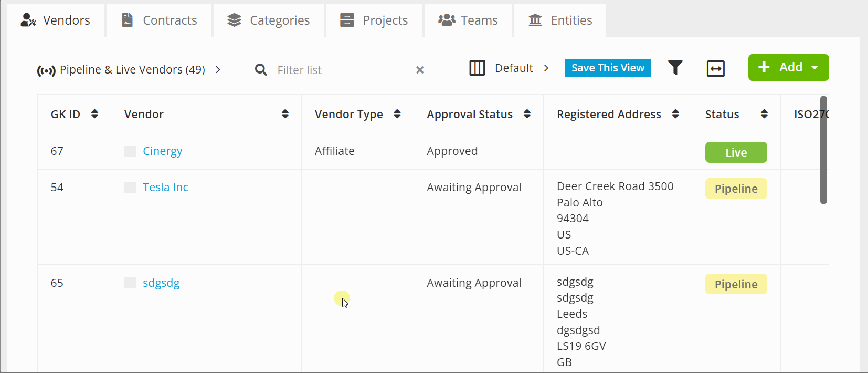The width and height of the screenshot is (868, 373).
Task: Open the Projects tab
Action: 374,20
